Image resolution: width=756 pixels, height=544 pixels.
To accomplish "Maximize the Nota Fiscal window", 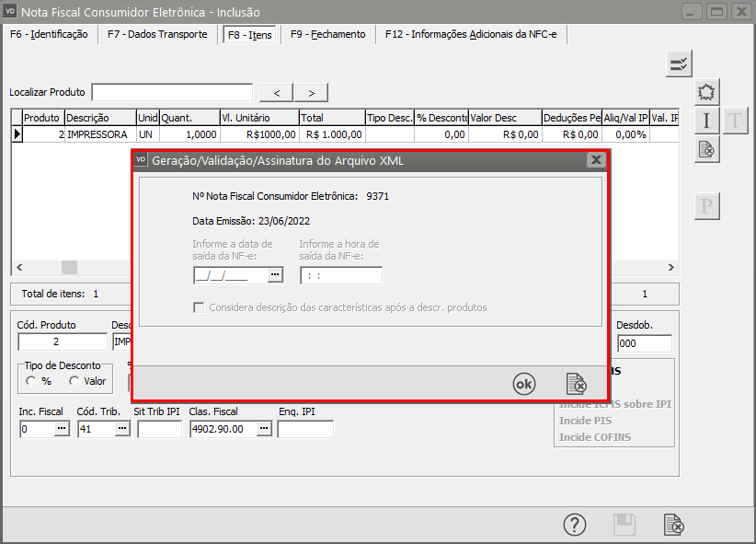I will click(716, 12).
